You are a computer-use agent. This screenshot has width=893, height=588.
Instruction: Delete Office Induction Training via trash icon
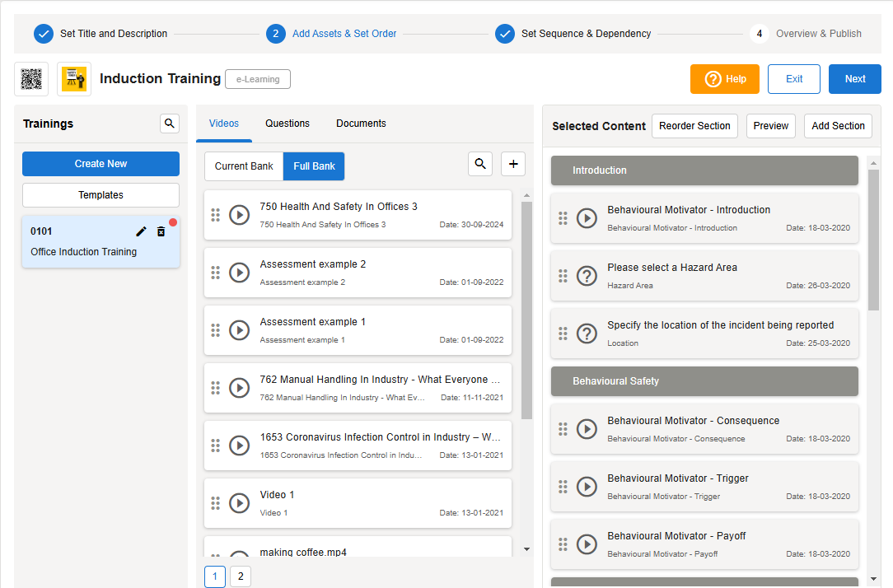pyautogui.click(x=161, y=231)
